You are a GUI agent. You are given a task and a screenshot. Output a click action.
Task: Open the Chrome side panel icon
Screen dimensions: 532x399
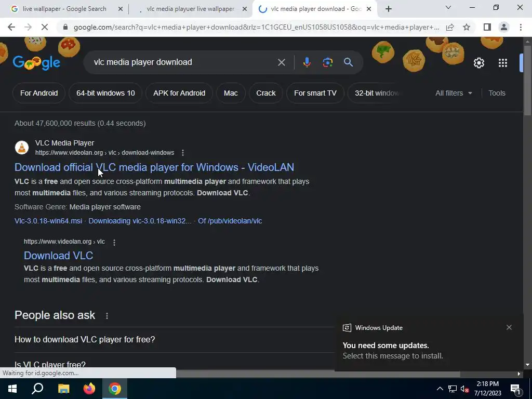pyautogui.click(x=487, y=27)
